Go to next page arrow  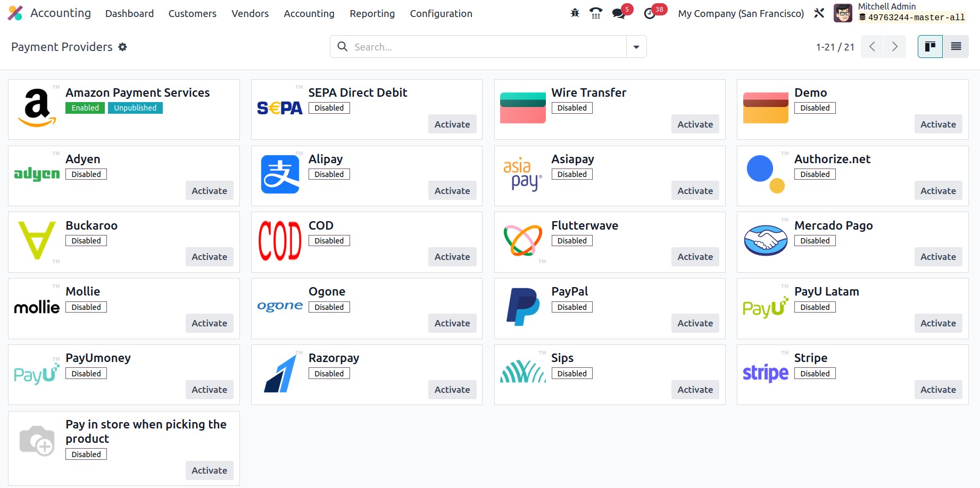pyautogui.click(x=894, y=47)
